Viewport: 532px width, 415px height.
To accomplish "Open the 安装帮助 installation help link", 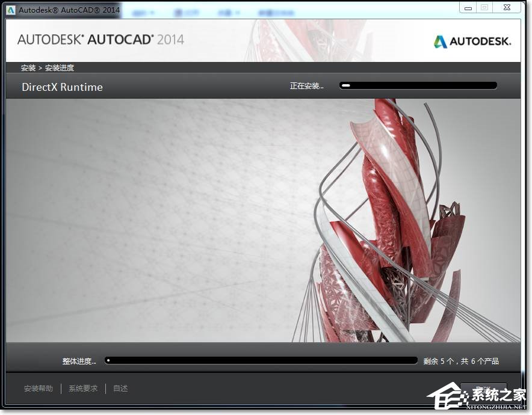I will point(37,389).
